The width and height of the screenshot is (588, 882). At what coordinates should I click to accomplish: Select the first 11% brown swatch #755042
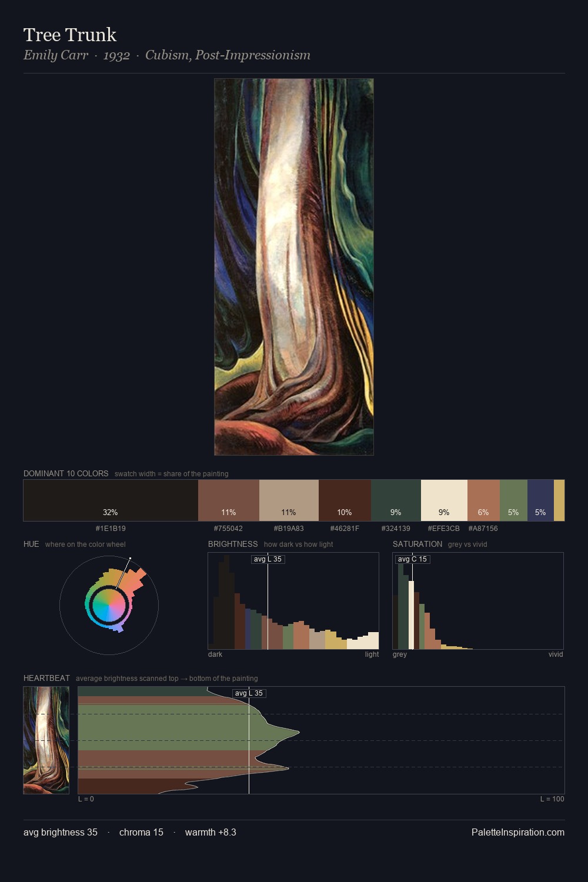click(x=229, y=500)
